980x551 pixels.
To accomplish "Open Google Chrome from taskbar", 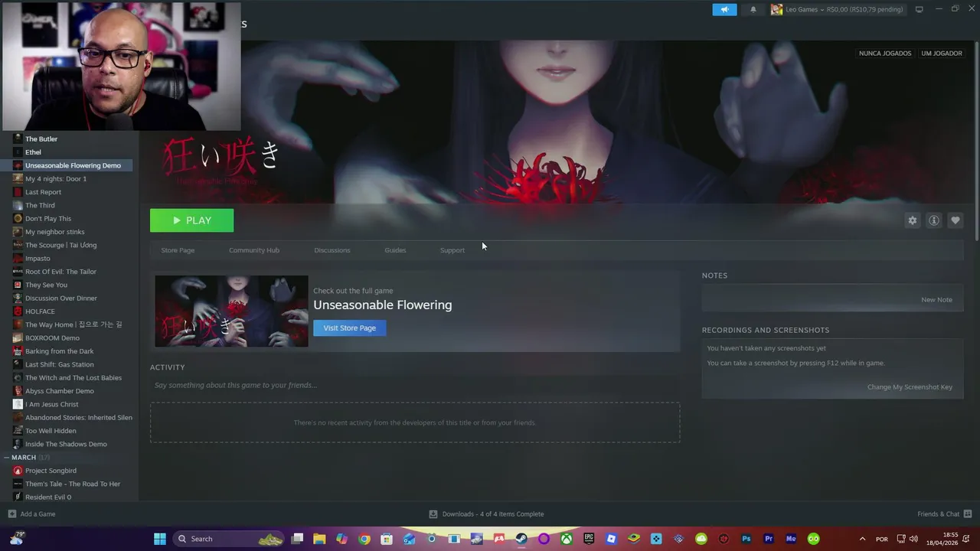I will tap(364, 539).
